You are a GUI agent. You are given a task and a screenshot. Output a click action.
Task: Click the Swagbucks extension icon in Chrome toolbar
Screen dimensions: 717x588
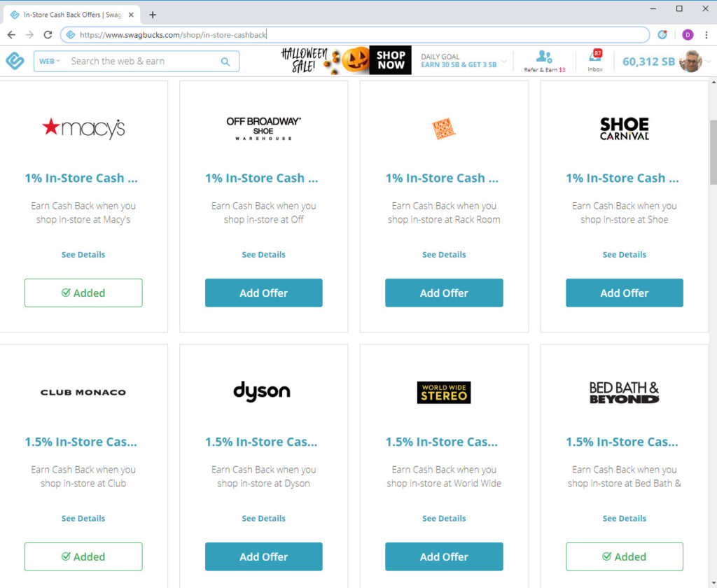(x=662, y=35)
